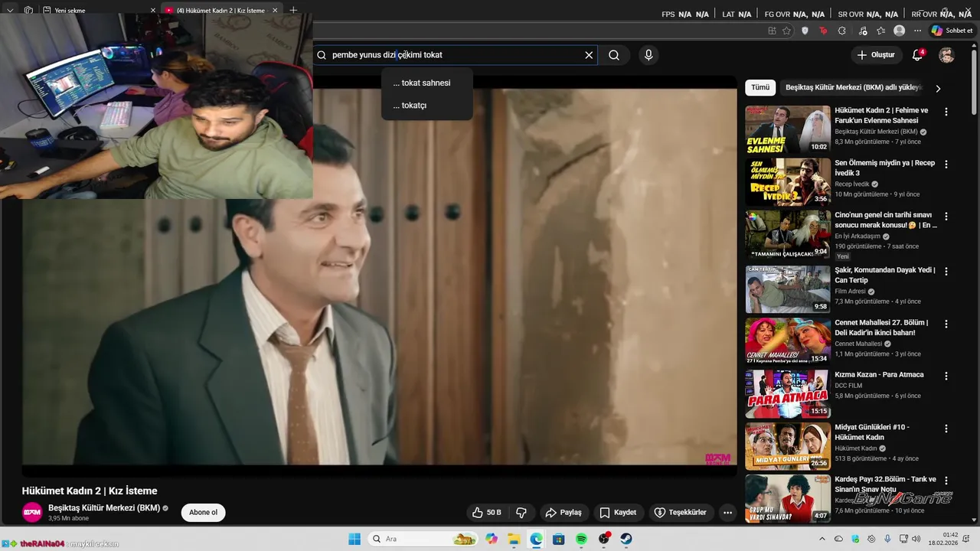Screen dimensions: 980x551
Task: Add page to favorites with star icon
Action: pos(786,31)
